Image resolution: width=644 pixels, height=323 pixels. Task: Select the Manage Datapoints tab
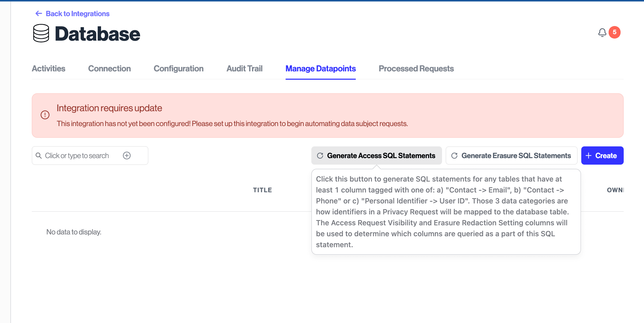coord(320,69)
